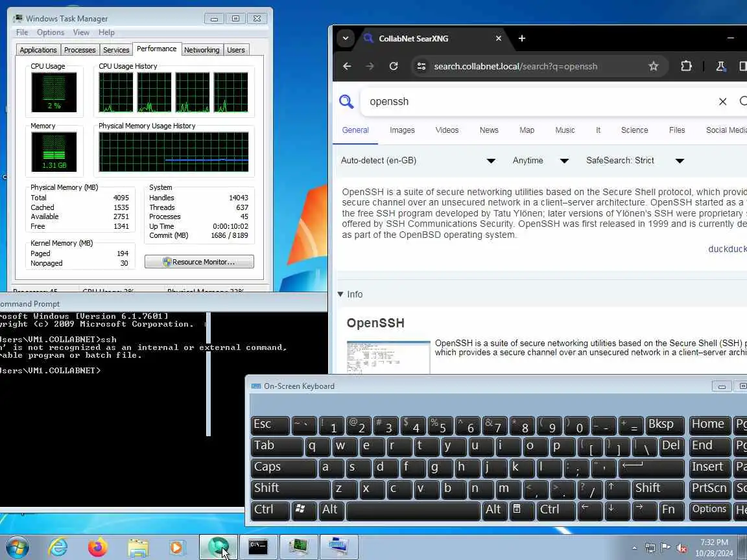Click site information icon in address bar
This screenshot has height=560, width=747.
[421, 66]
